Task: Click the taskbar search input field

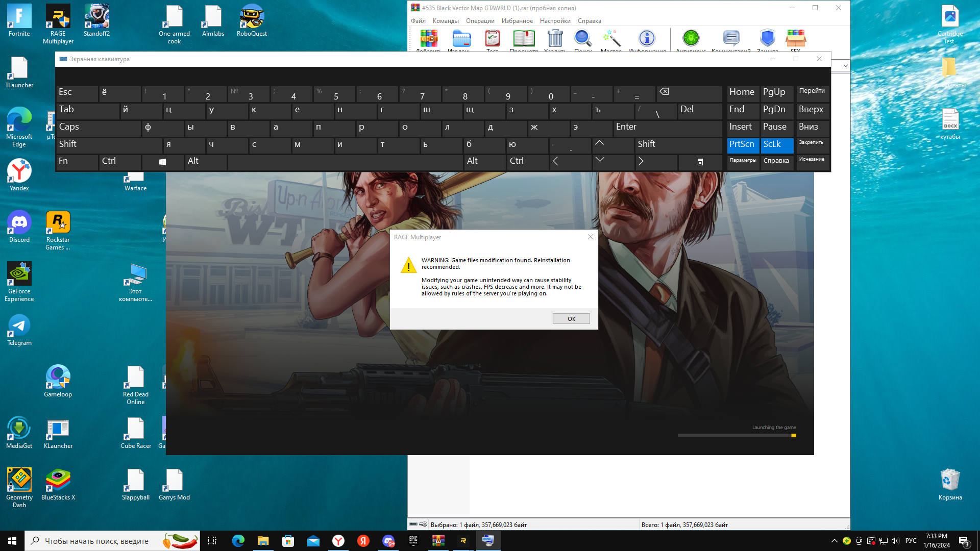Action: (112, 541)
